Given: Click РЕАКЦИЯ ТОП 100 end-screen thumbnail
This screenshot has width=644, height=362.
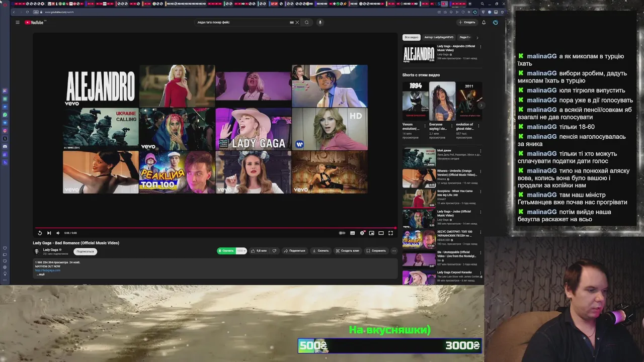Looking at the screenshot, I should coord(177,172).
